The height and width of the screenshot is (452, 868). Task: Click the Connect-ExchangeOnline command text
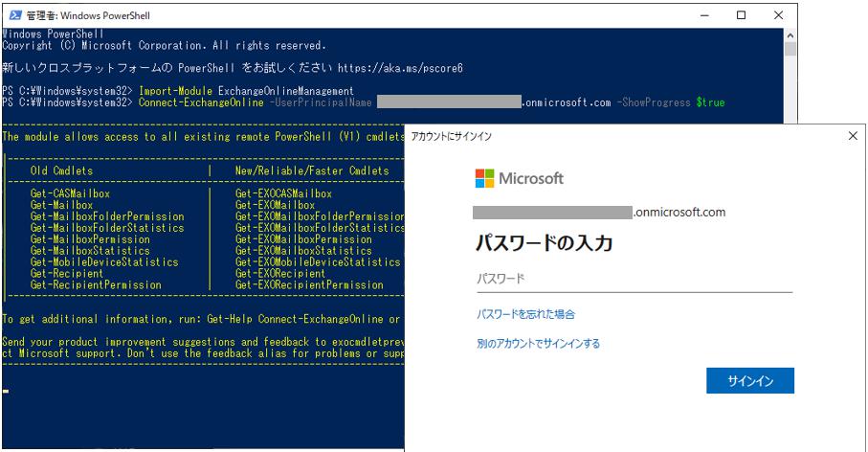click(x=201, y=102)
